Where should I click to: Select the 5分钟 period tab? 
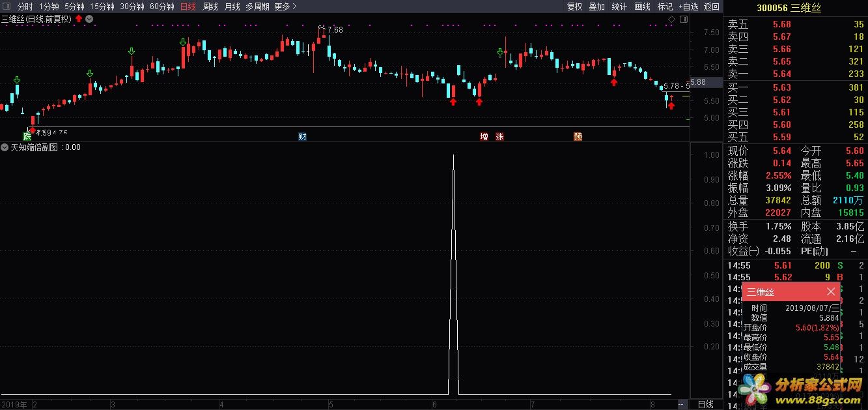point(74,7)
